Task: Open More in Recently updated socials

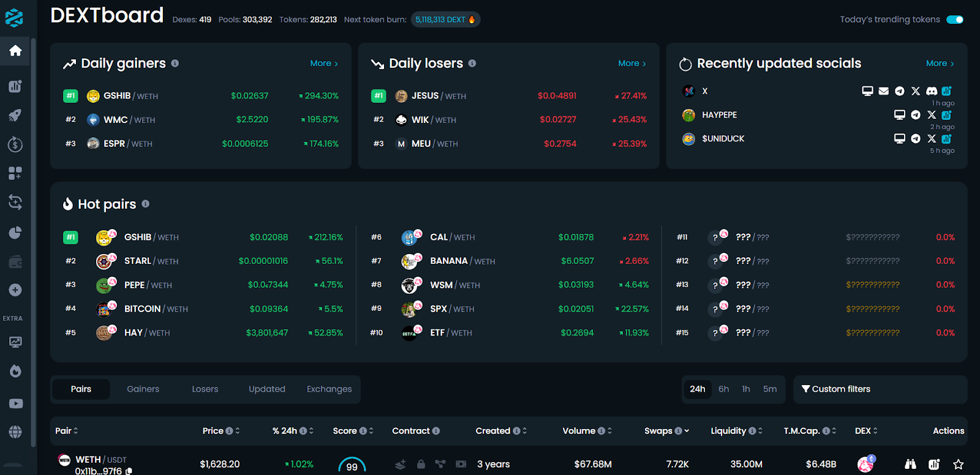Action: point(940,63)
